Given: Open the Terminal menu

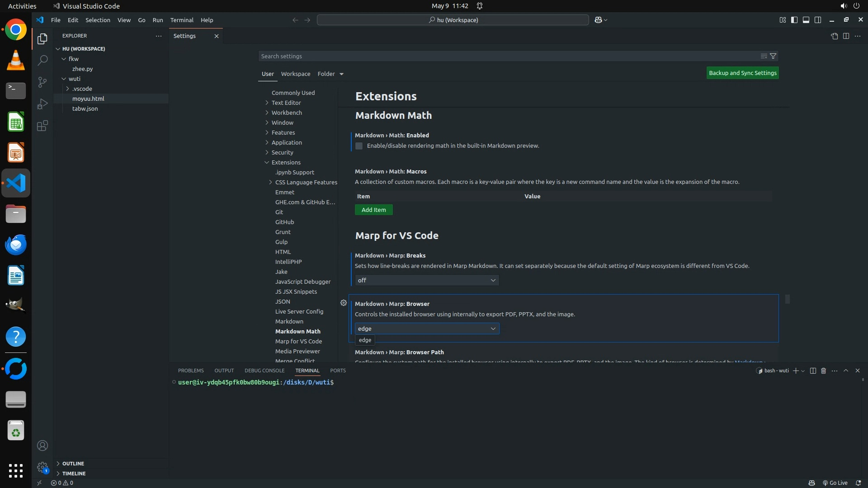Looking at the screenshot, I should pos(181,20).
